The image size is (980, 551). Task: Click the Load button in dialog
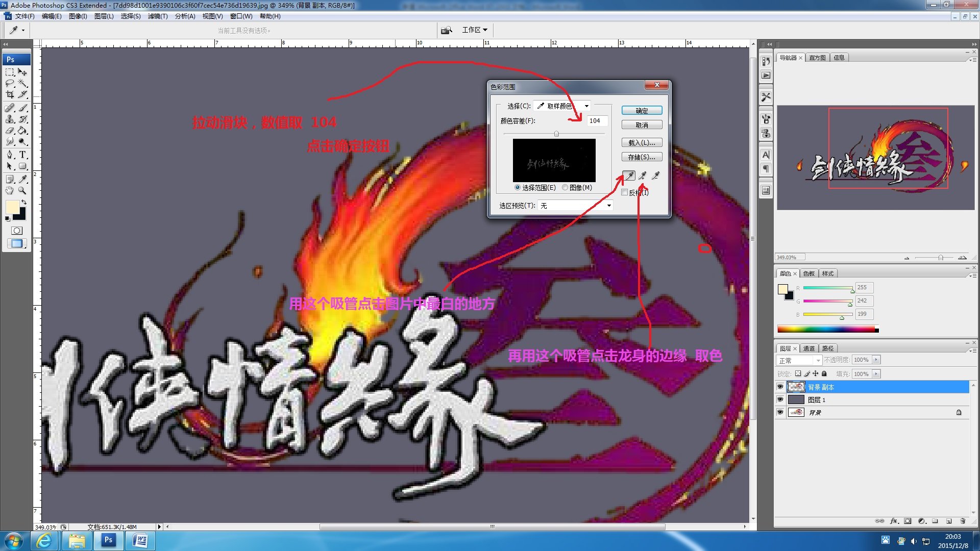point(642,143)
